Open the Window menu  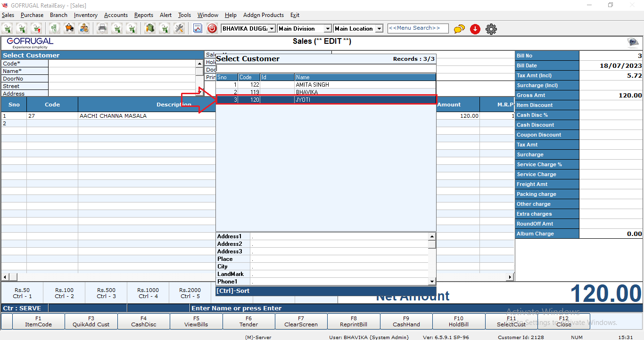tap(208, 15)
